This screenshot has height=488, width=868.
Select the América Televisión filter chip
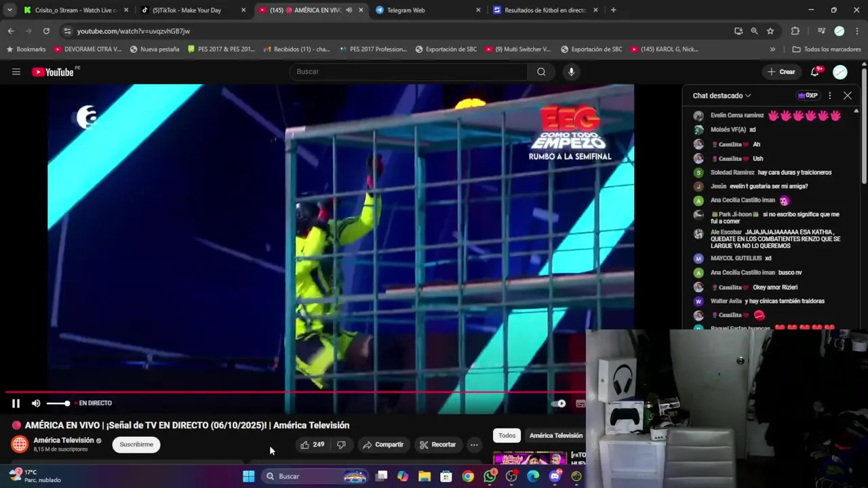pos(555,436)
